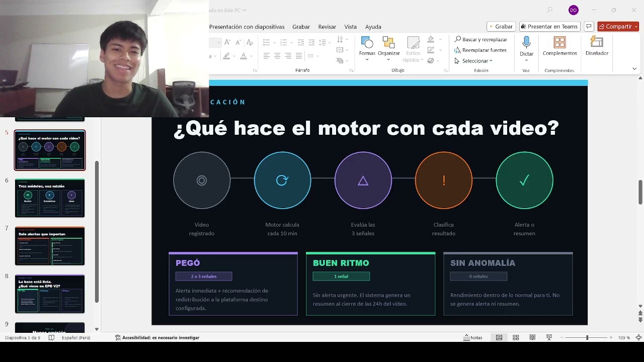Justify the paragraph text
The height and width of the screenshot is (362, 644).
click(x=299, y=56)
